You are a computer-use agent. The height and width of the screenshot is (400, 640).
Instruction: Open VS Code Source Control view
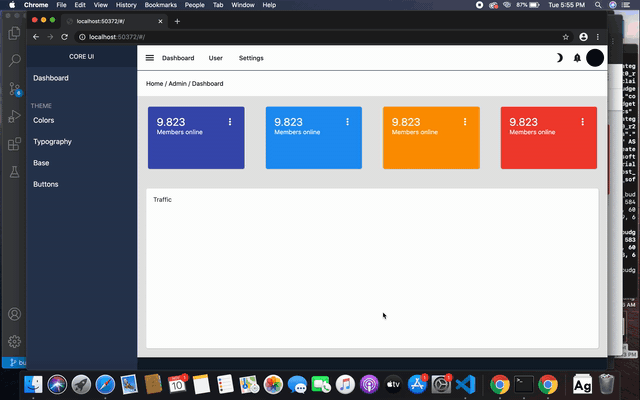[14, 89]
